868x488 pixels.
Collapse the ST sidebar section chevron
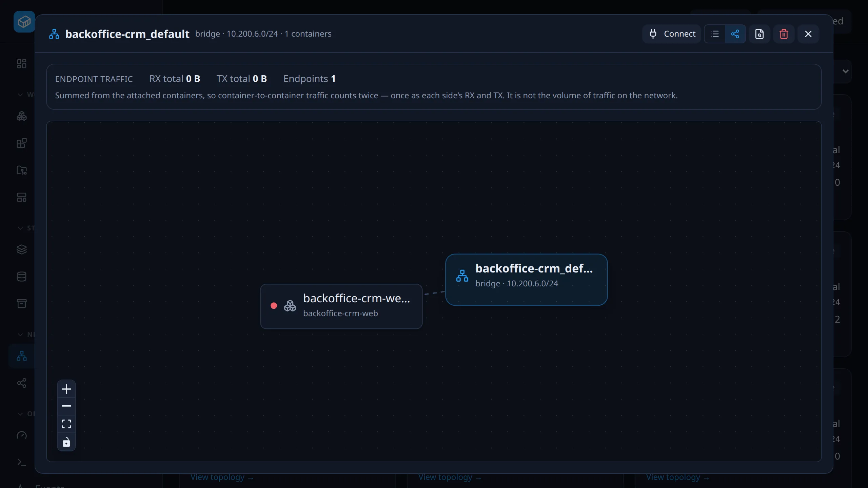point(20,228)
